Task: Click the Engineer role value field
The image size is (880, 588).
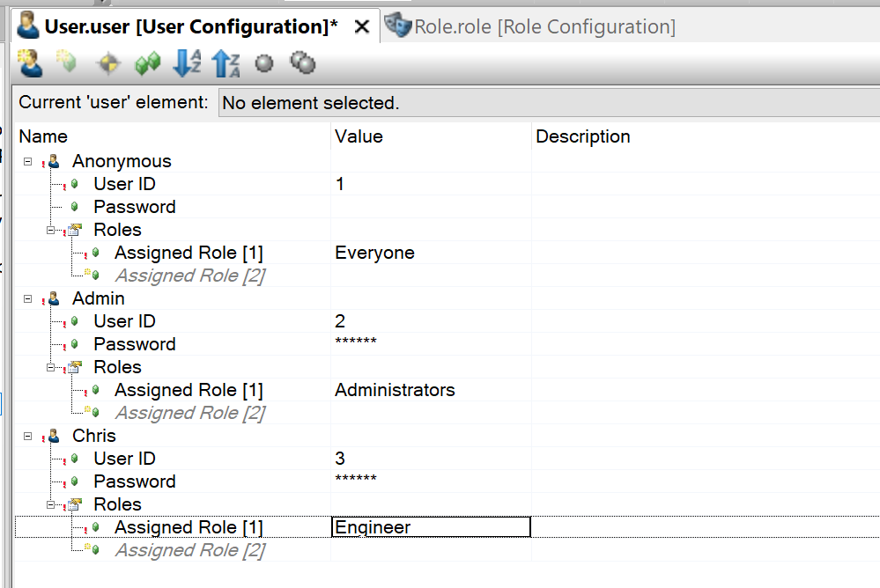Action: (x=431, y=527)
